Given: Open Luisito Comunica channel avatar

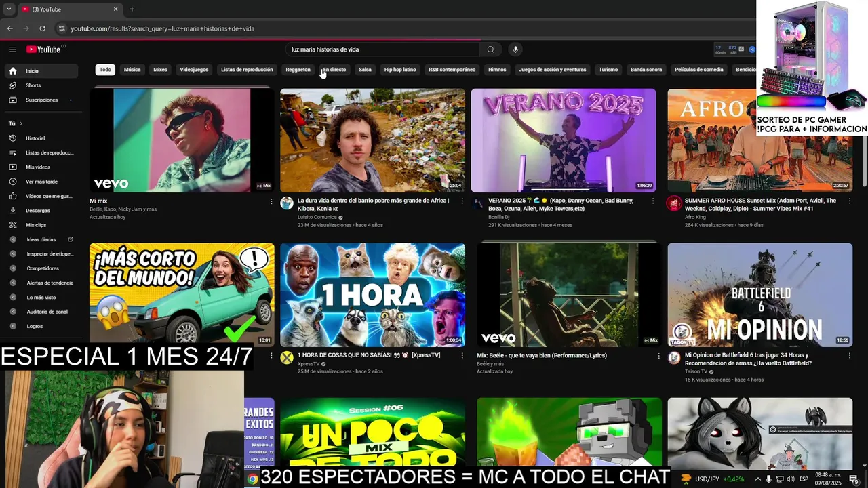Looking at the screenshot, I should tap(287, 203).
